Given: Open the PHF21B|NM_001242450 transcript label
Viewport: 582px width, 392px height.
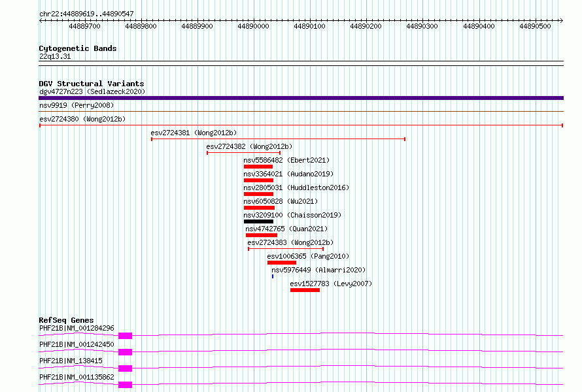Looking at the screenshot, I should (77, 344).
